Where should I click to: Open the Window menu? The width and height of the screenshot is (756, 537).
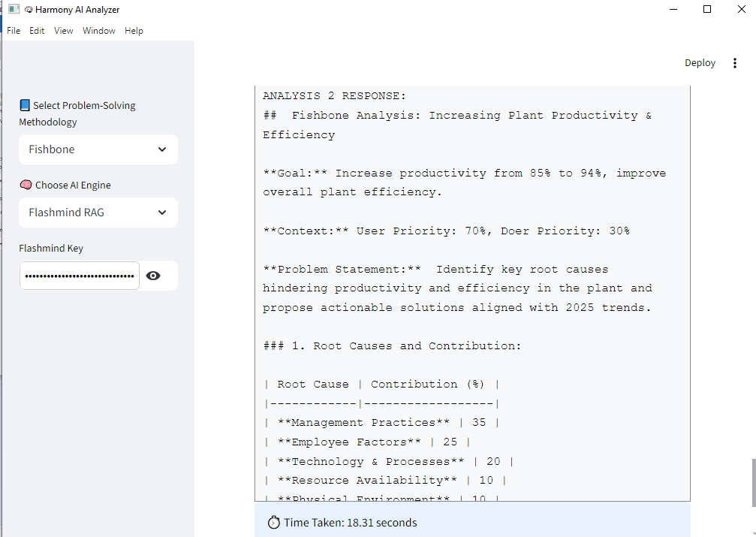click(x=98, y=31)
